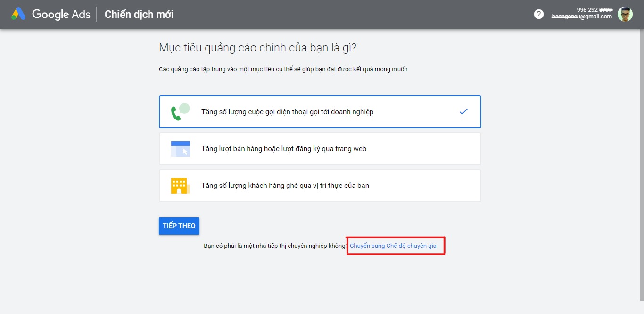Click the yellow storefront building icon
The image size is (644, 314).
(x=180, y=186)
